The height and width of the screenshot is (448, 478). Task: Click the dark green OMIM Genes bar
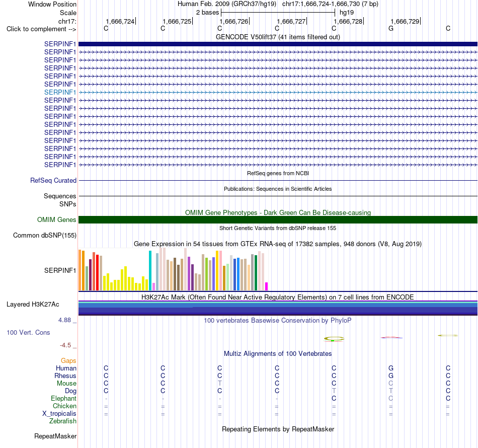278,219
